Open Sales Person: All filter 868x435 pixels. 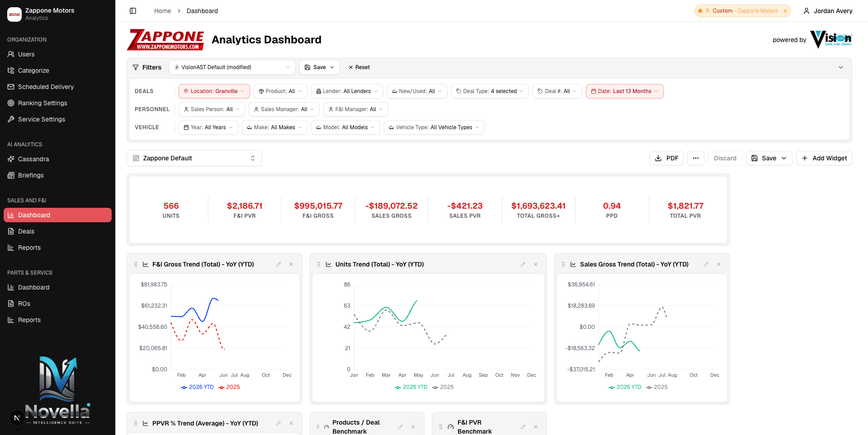(212, 109)
